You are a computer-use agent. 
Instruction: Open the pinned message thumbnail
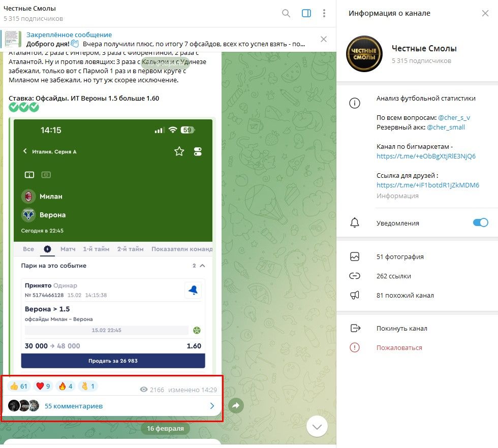click(13, 40)
